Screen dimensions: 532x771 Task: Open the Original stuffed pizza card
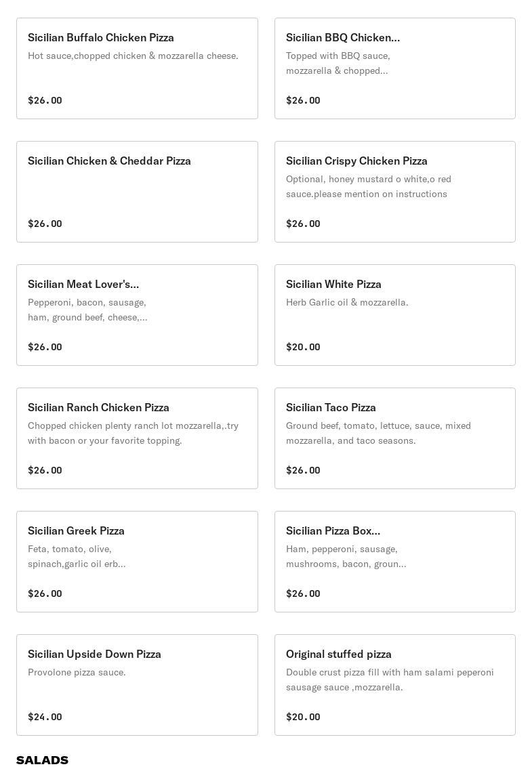[395, 685]
